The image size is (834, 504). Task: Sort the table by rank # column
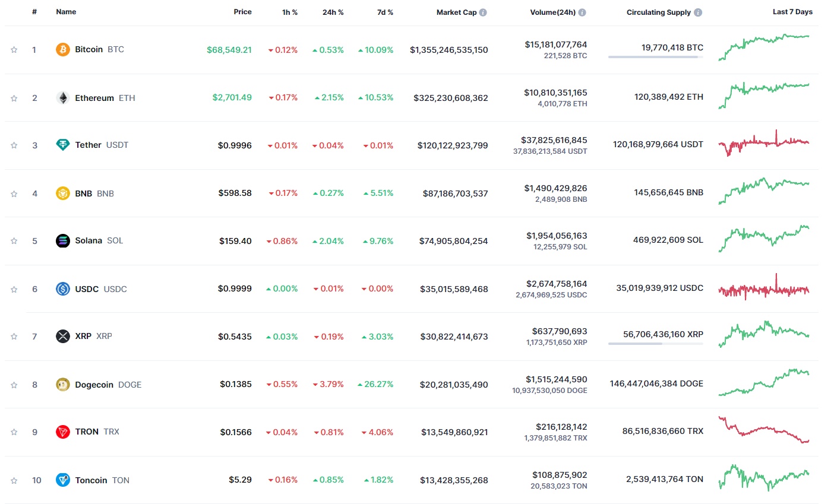[x=34, y=12]
